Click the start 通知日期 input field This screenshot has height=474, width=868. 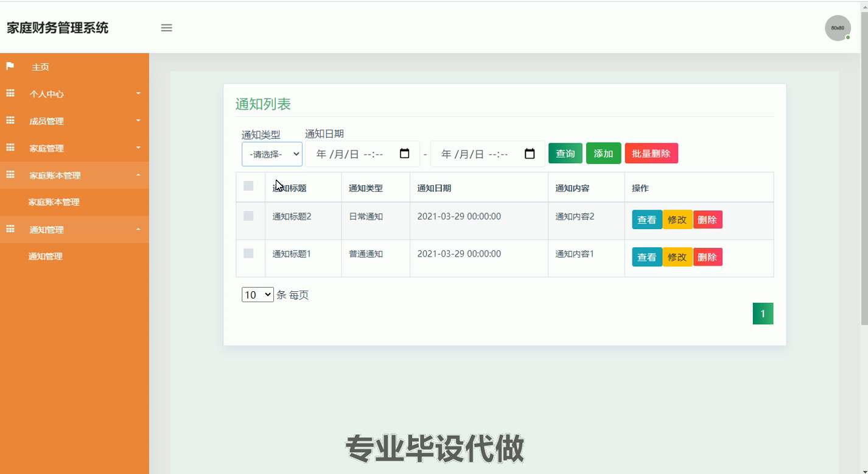(x=362, y=154)
